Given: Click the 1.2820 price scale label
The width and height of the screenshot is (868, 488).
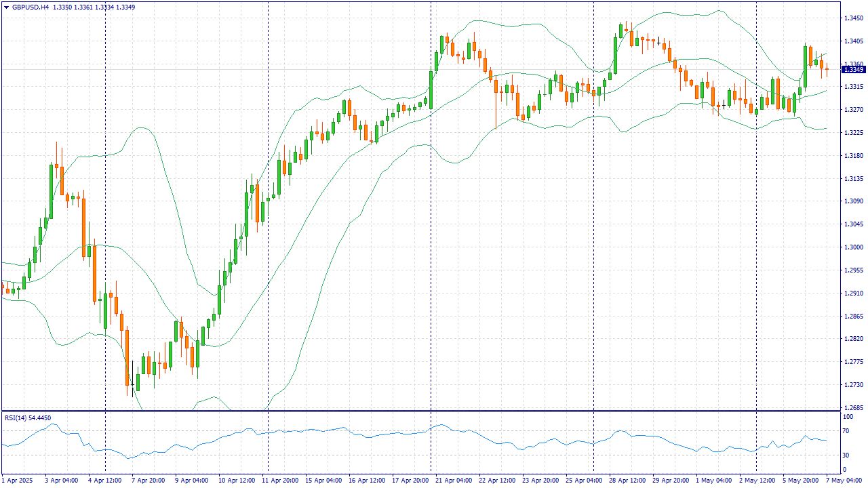Looking at the screenshot, I should click(x=852, y=339).
